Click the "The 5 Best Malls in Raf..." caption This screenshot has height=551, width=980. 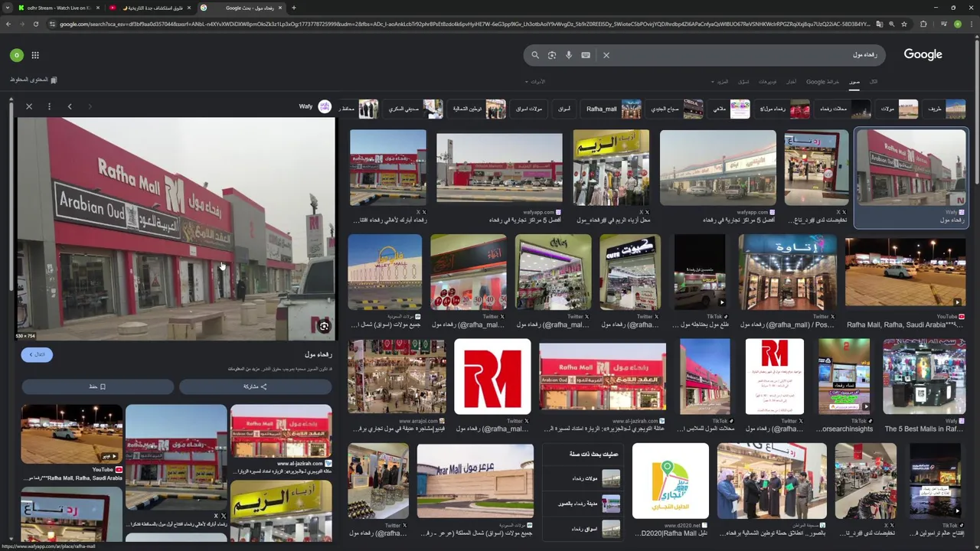pos(923,429)
